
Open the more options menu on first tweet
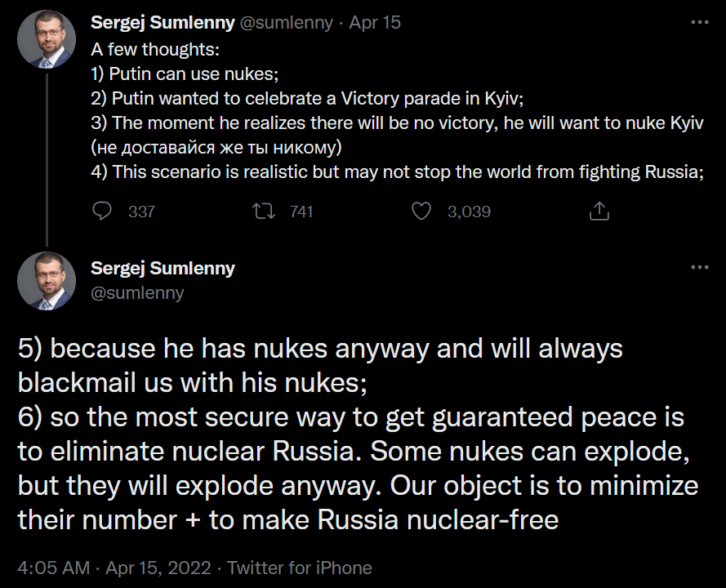(x=700, y=22)
